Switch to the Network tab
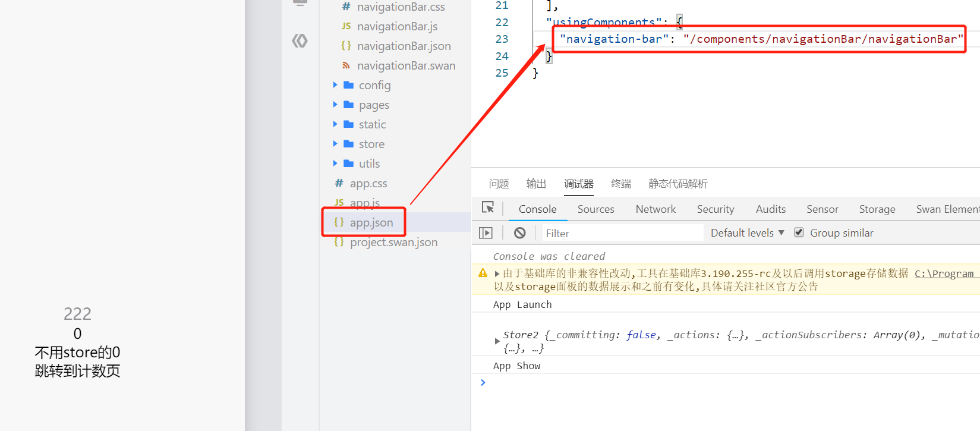The width and height of the screenshot is (980, 431). (x=656, y=209)
